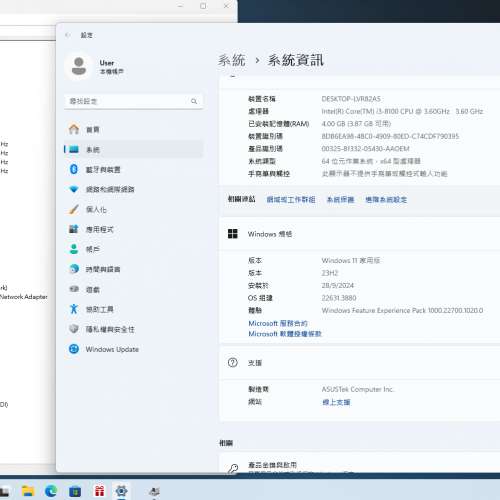Screen dimensions: 500x500
Task: Click the device name value DESKTOP-LVR82AS
Action: 351,99
